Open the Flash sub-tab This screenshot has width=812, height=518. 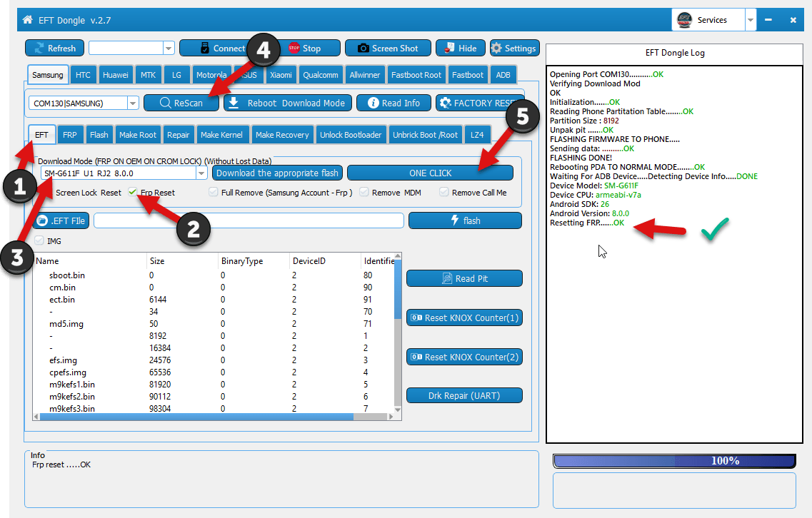[99, 135]
